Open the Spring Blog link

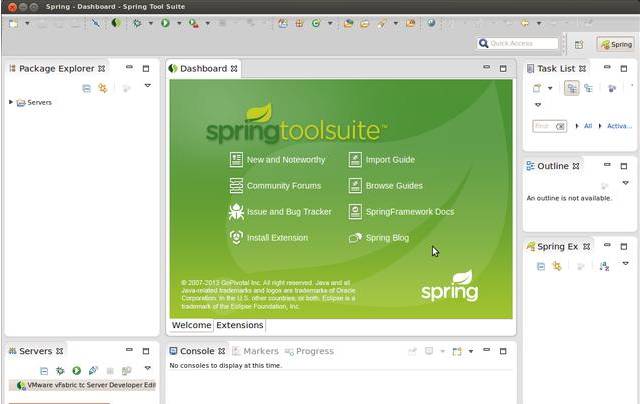click(378, 238)
